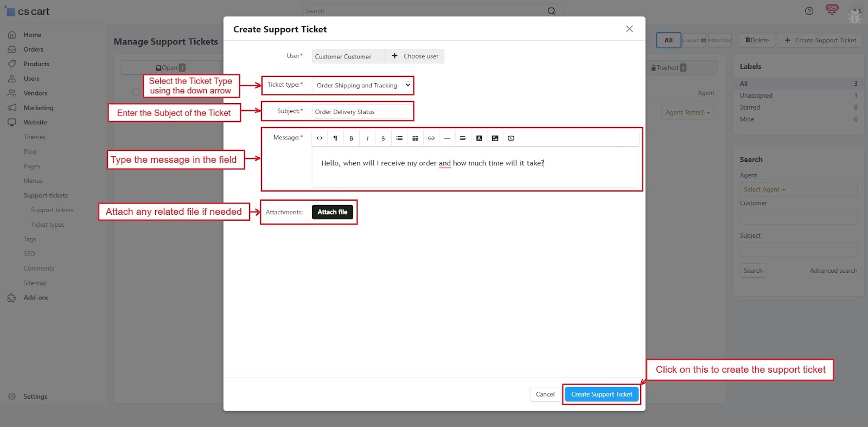
Task: Insert a table in the message editor
Action: click(x=415, y=138)
